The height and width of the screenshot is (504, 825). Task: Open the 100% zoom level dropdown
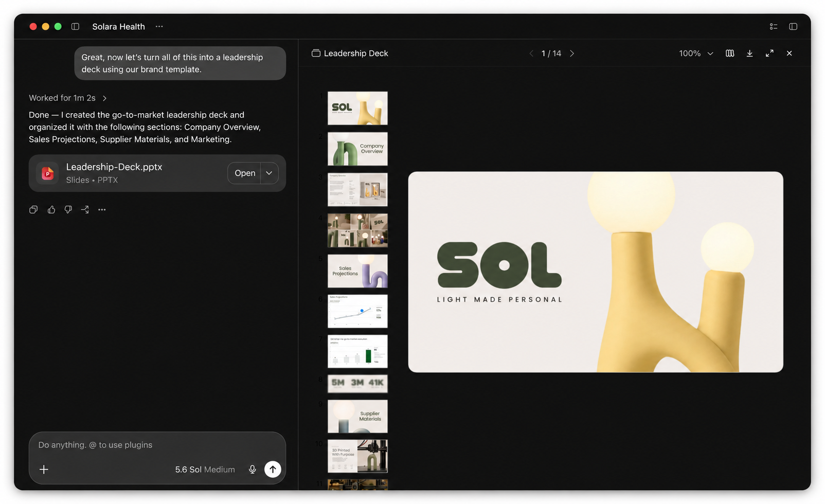point(696,53)
